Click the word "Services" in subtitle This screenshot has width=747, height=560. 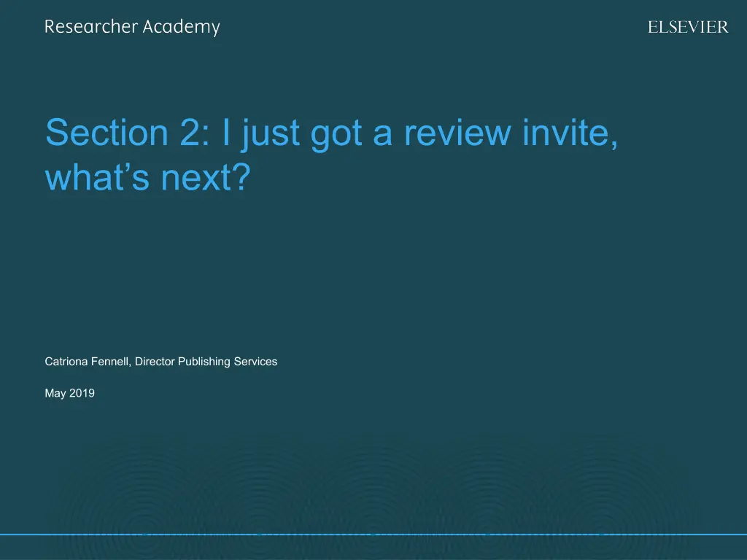[x=255, y=361]
